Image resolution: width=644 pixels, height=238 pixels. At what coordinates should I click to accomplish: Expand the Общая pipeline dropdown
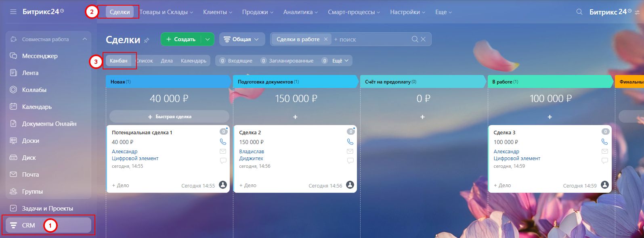click(x=242, y=39)
